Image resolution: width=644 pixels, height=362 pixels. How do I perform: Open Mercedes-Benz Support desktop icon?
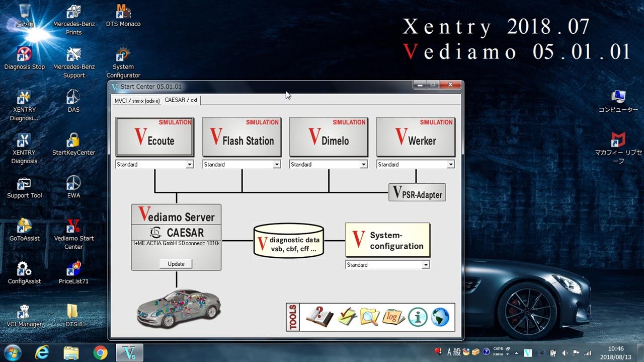click(x=73, y=63)
